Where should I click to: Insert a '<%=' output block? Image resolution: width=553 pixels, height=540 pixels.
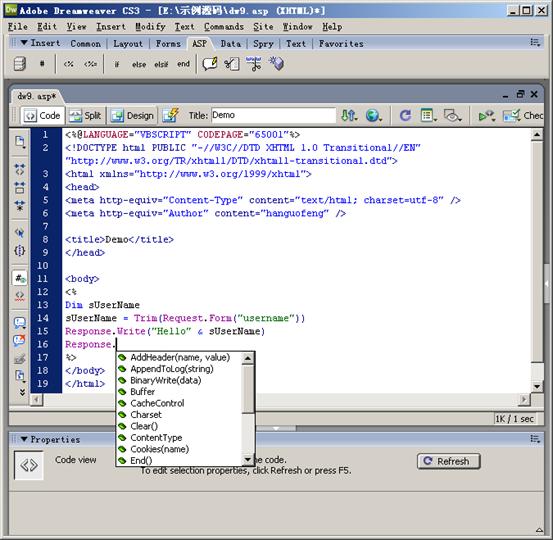click(91, 64)
